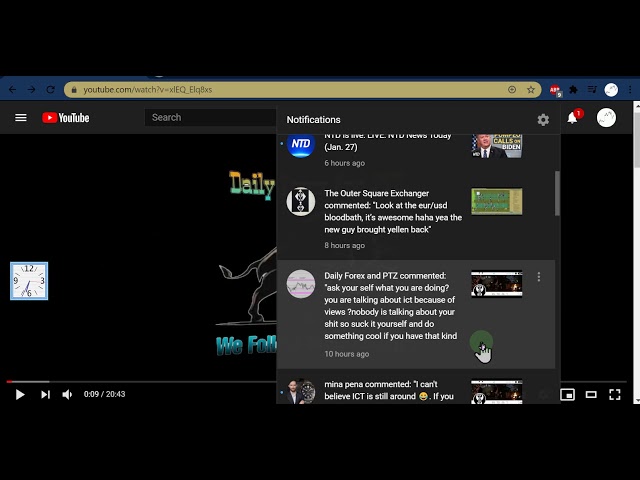
Task: Toggle miniplayer mode
Action: [x=567, y=394]
